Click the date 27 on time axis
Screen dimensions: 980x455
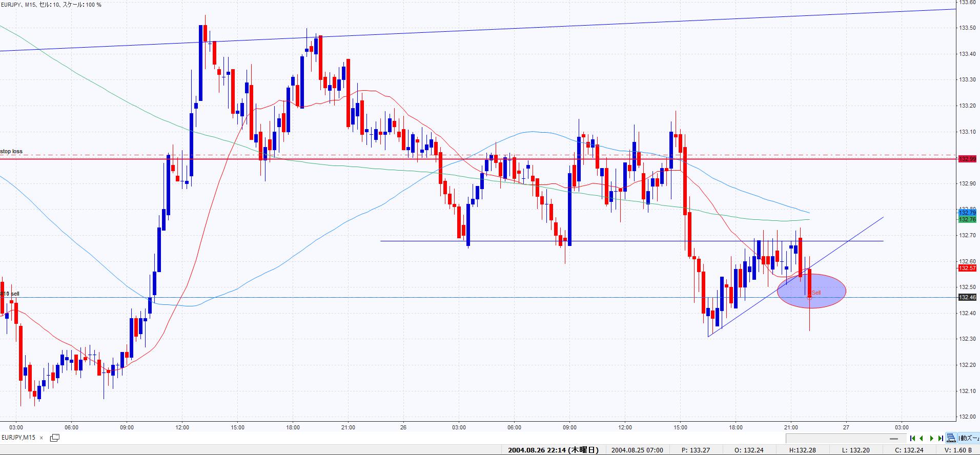coord(846,427)
